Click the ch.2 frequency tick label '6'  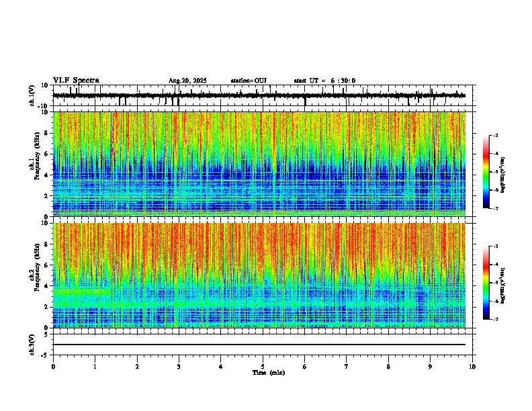[46, 265]
